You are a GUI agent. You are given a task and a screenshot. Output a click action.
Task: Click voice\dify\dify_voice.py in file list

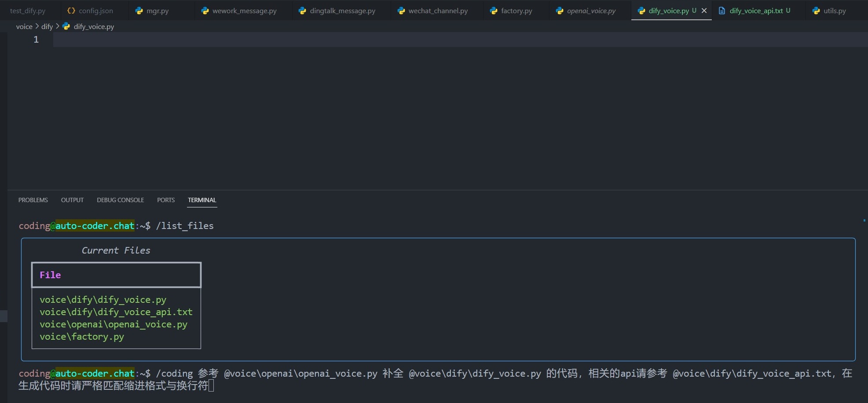(103, 300)
